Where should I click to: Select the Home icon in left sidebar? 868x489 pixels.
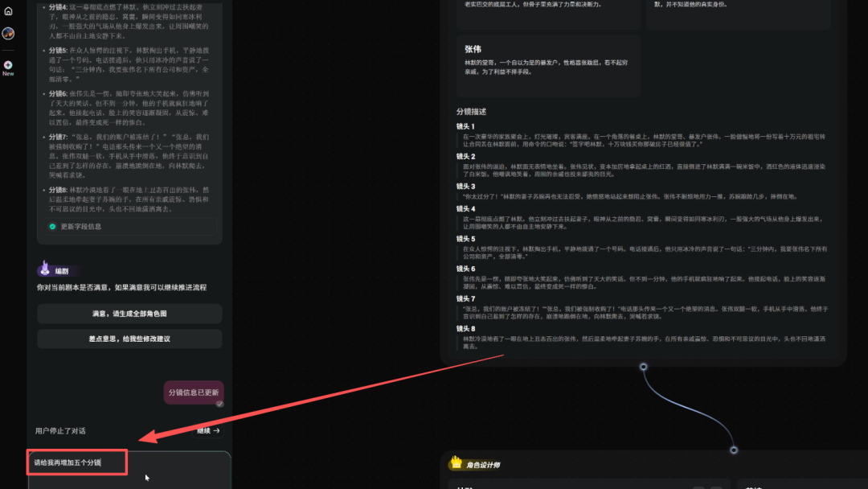coord(8,11)
